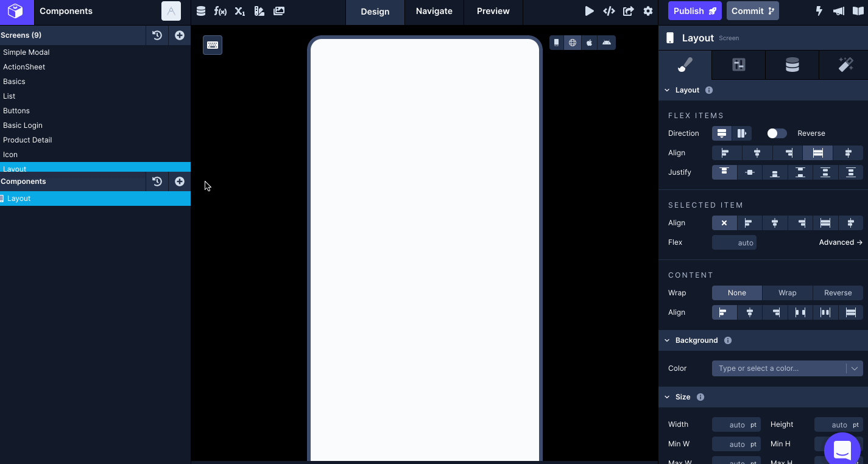The height and width of the screenshot is (464, 868).
Task: Clear Selected Item Align with X
Action: [x=724, y=223]
